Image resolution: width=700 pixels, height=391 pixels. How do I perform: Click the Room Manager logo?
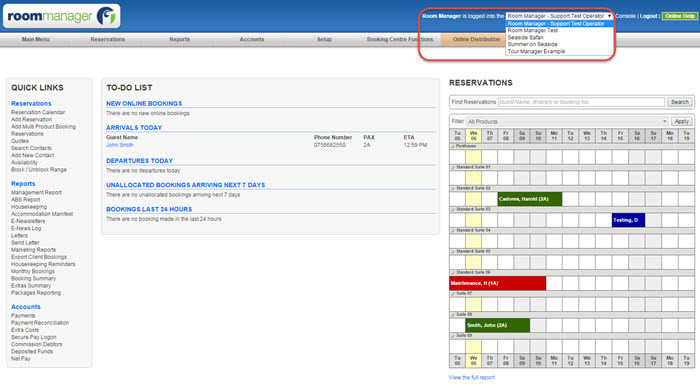pos(61,17)
